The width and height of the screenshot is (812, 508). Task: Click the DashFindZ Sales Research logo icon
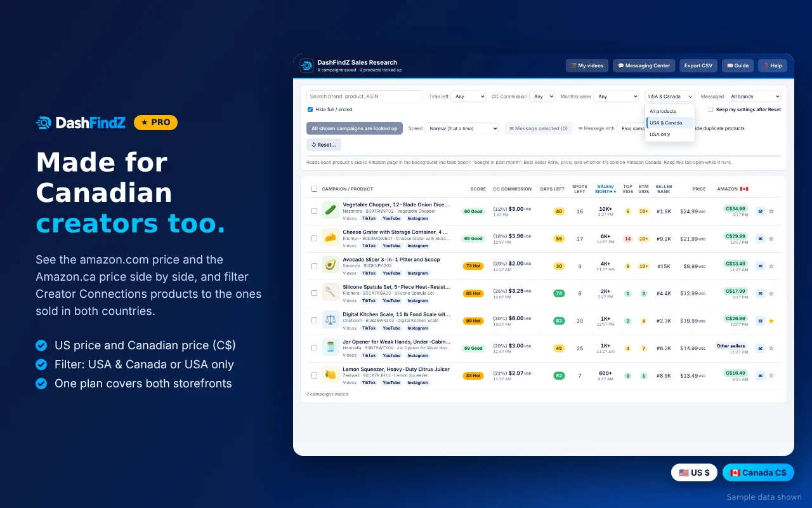[x=306, y=65]
